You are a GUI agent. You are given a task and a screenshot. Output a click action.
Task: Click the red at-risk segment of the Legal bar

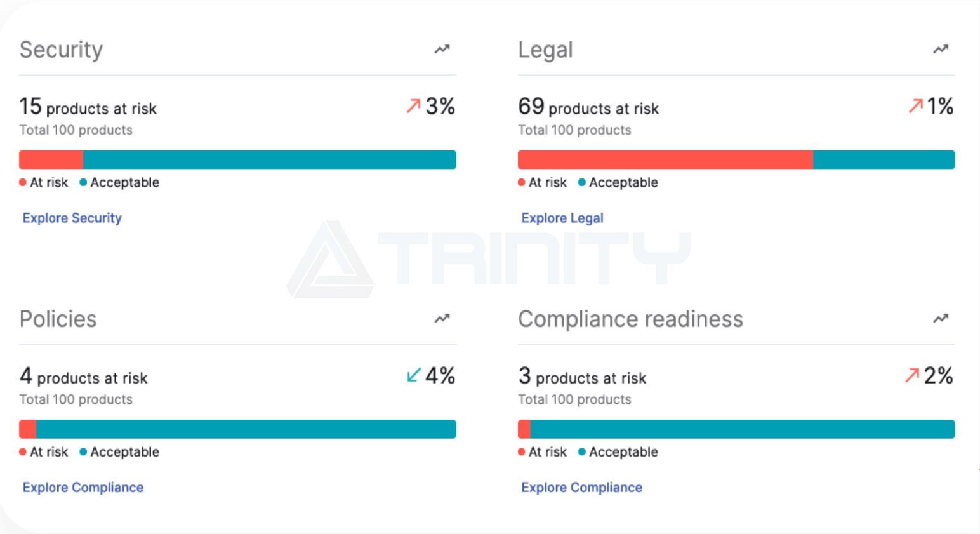(665, 159)
